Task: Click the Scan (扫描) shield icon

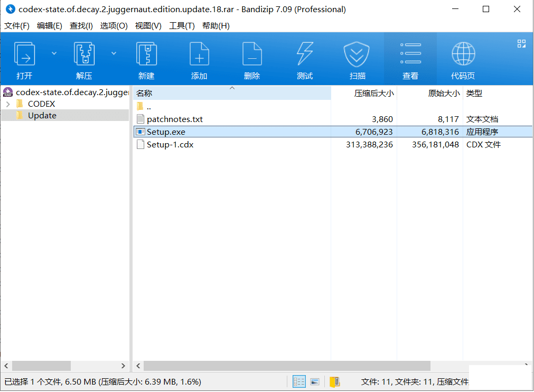Action: click(357, 54)
